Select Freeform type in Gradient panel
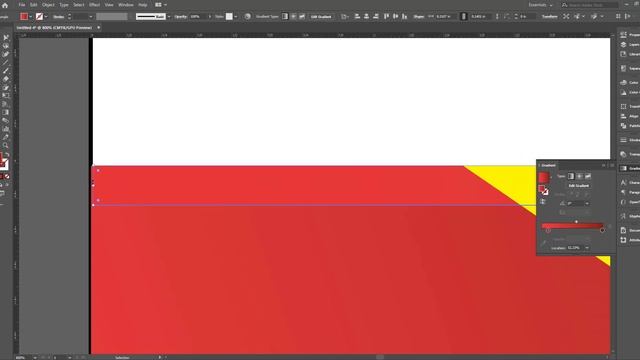This screenshot has height=360, width=640. pos(588,176)
